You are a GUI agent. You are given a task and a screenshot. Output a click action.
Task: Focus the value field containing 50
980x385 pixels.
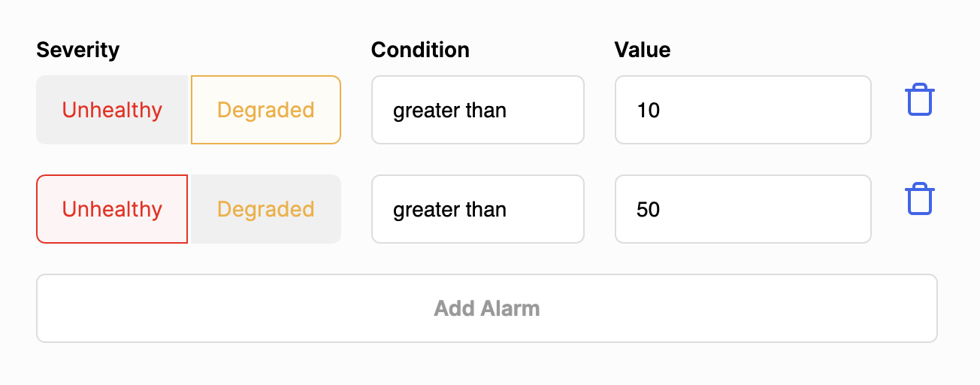point(743,209)
